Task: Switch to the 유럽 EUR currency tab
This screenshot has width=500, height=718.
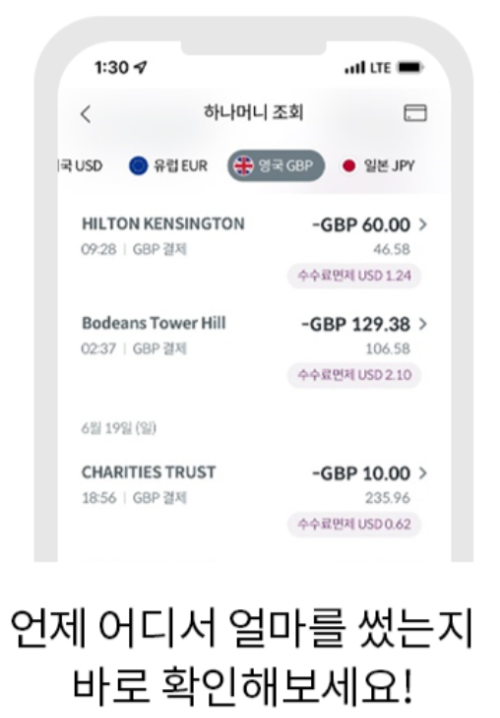Action: [168, 166]
